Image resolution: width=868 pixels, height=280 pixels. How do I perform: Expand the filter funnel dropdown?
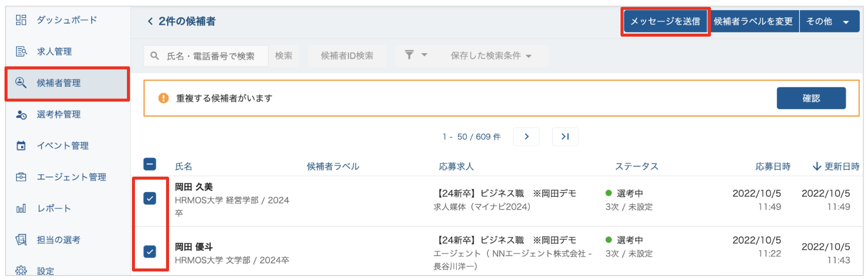tap(416, 55)
